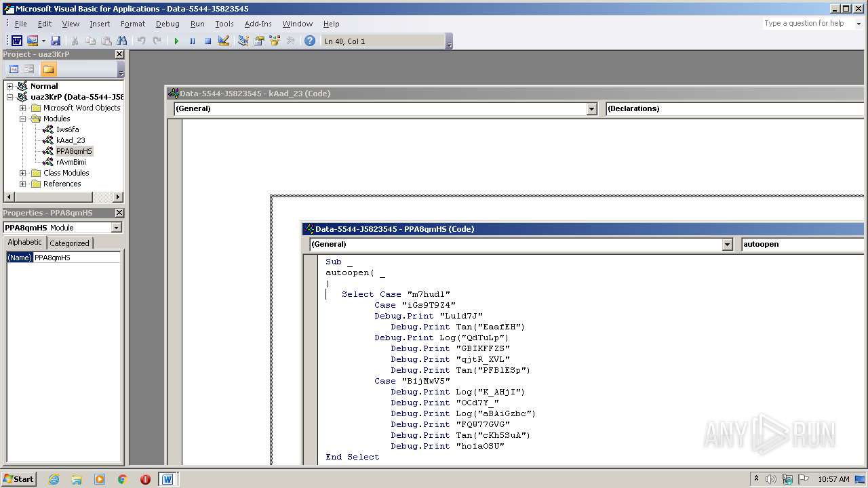
Task: Open the File menu
Action: 21,24
